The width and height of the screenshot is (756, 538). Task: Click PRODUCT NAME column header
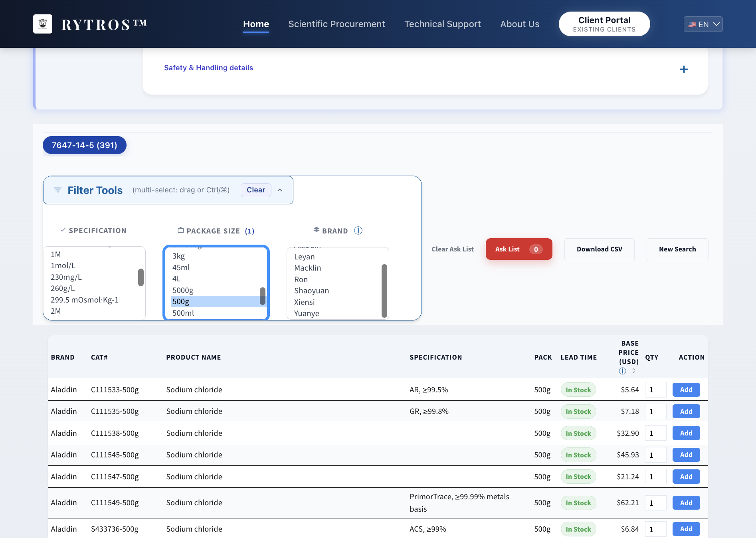click(x=194, y=357)
